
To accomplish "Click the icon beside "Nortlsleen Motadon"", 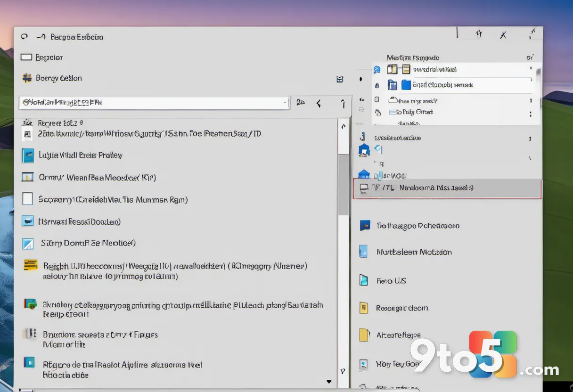I will [x=363, y=252].
